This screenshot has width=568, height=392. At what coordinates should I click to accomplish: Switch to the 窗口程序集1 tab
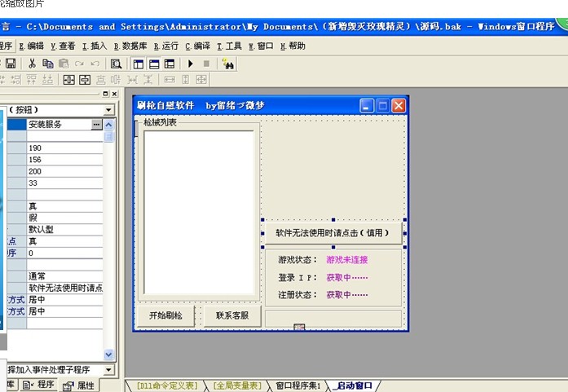297,385
